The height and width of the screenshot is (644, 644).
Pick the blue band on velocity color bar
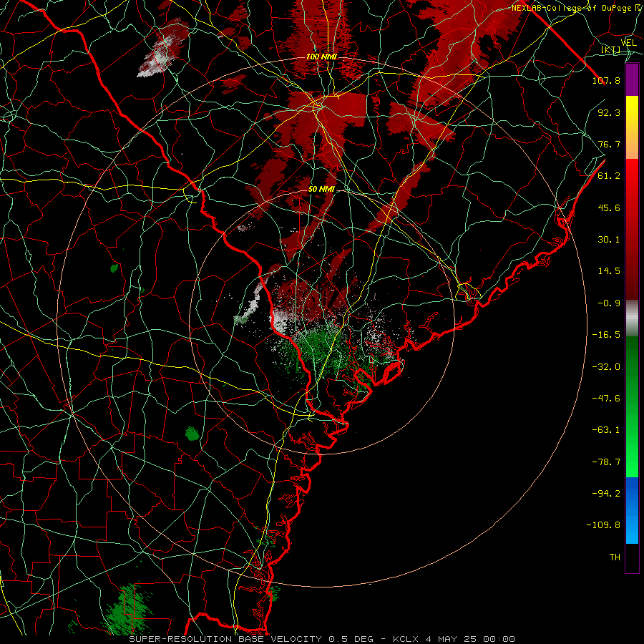click(632, 510)
